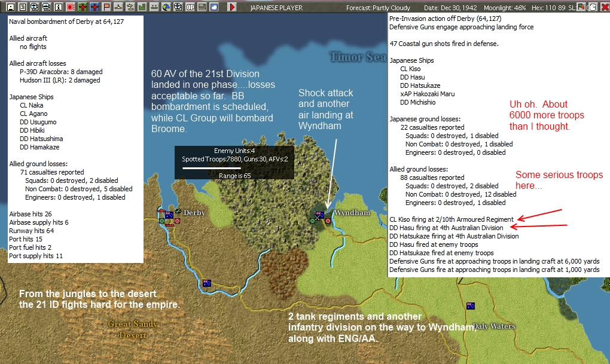
Task: Click 'DD Hatsukaze firing at 4th Australian Division'
Action: [x=454, y=237]
